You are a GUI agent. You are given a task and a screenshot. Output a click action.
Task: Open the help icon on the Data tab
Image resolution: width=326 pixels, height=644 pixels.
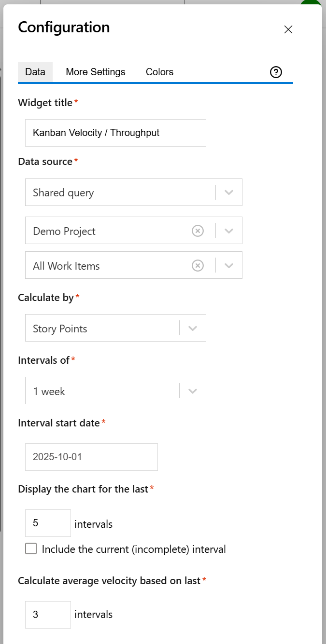tap(275, 72)
